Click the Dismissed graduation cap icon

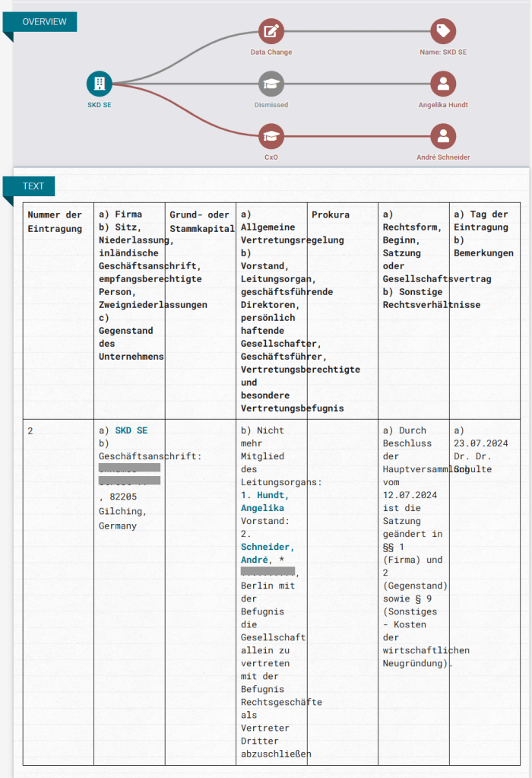tap(271, 84)
